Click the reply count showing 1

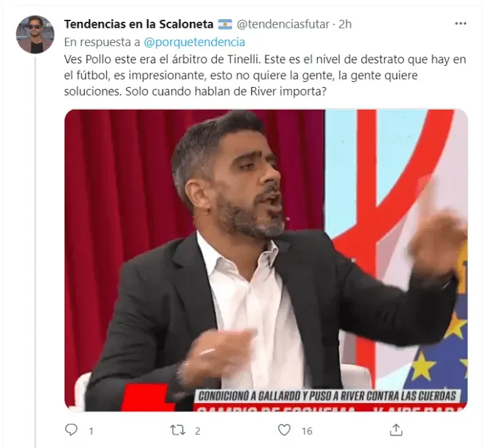(91, 432)
